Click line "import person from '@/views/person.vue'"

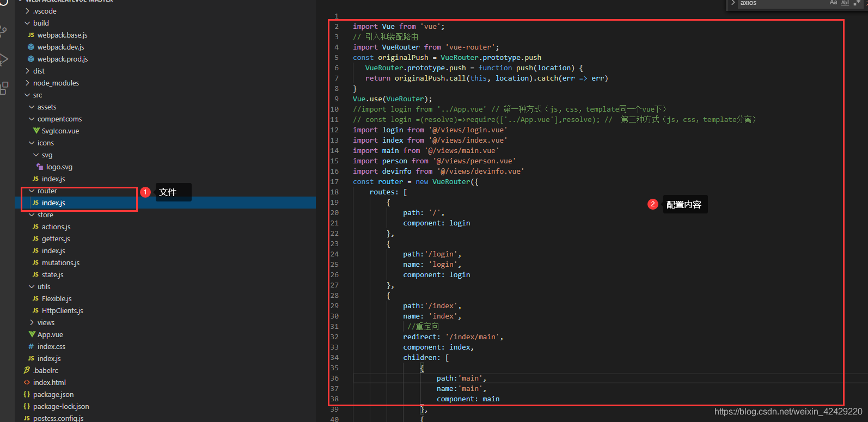click(435, 161)
